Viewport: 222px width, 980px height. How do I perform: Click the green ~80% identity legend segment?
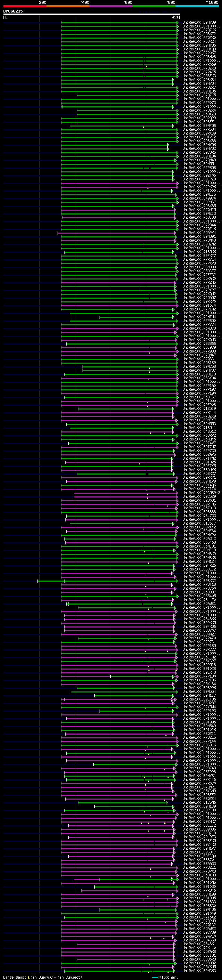(x=154, y=6)
